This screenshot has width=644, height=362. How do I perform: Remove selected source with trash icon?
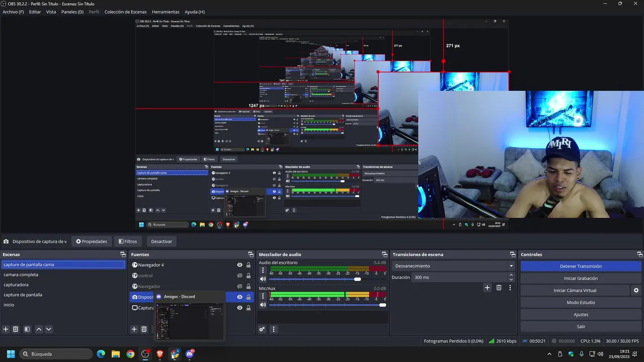click(x=144, y=329)
